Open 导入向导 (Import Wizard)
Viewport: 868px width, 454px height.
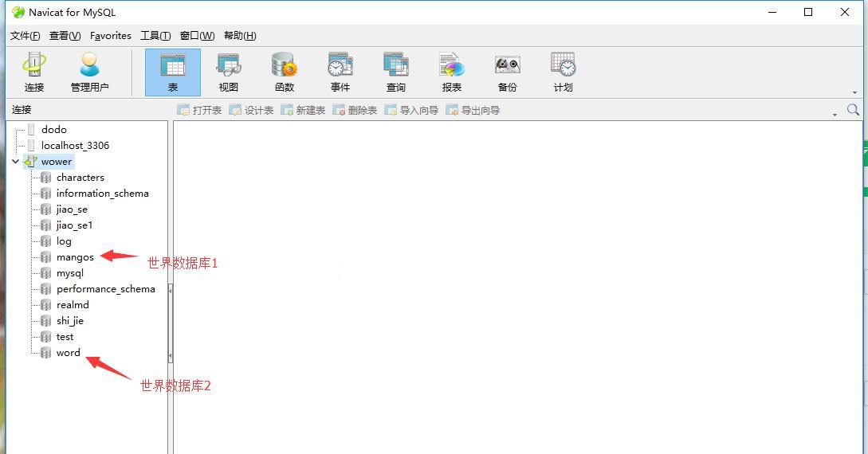(x=411, y=110)
